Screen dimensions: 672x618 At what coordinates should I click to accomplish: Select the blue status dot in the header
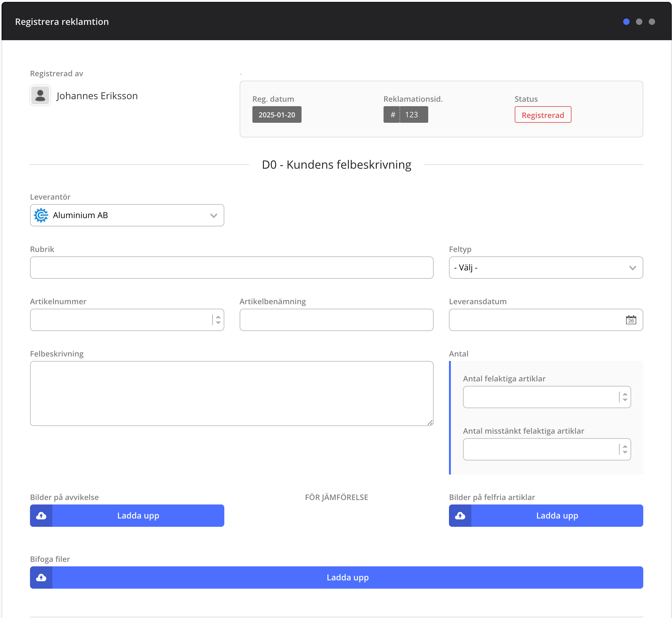coord(626,21)
